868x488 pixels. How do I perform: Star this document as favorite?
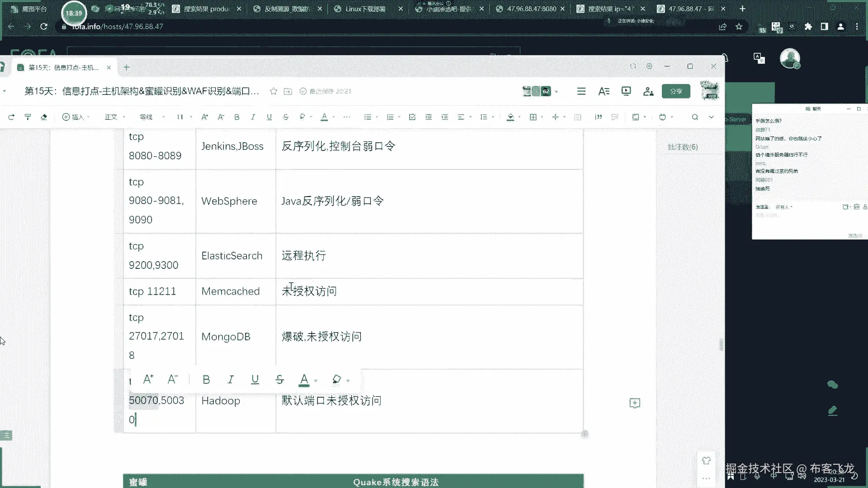(x=274, y=91)
